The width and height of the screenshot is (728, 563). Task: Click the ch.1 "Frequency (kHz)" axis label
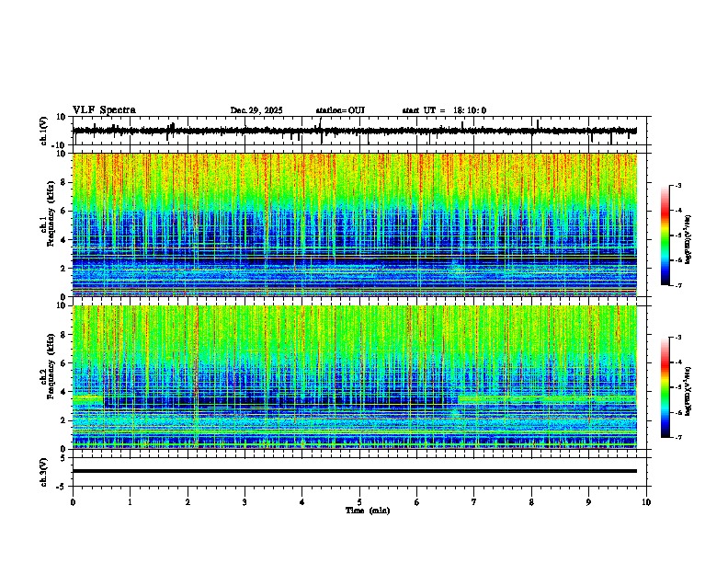pos(51,213)
